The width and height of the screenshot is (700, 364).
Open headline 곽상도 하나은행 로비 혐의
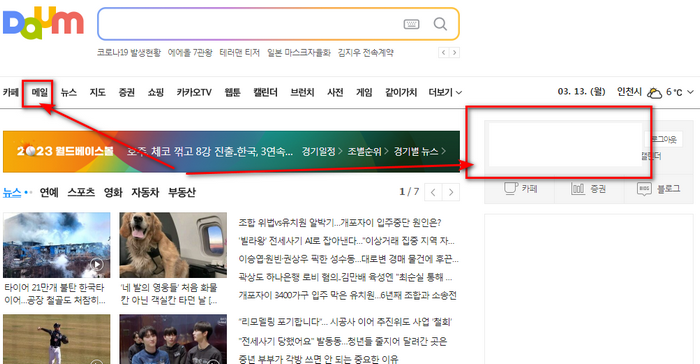coord(345,277)
